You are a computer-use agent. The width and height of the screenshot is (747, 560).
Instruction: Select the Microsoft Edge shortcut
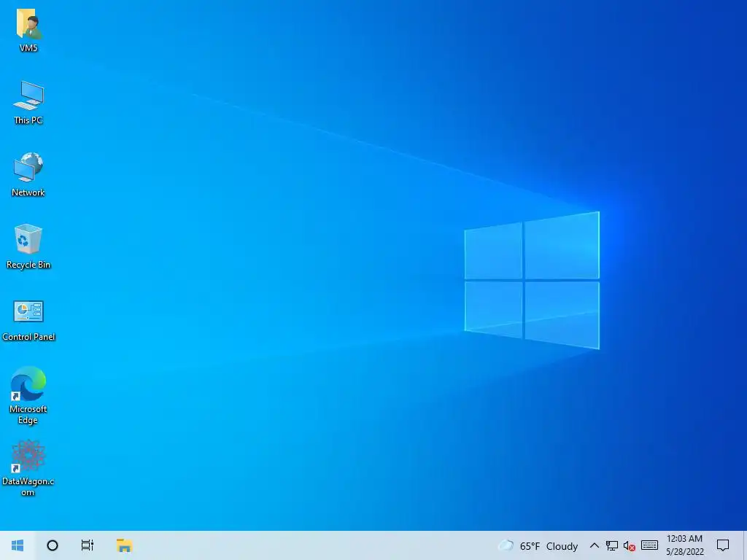point(28,384)
